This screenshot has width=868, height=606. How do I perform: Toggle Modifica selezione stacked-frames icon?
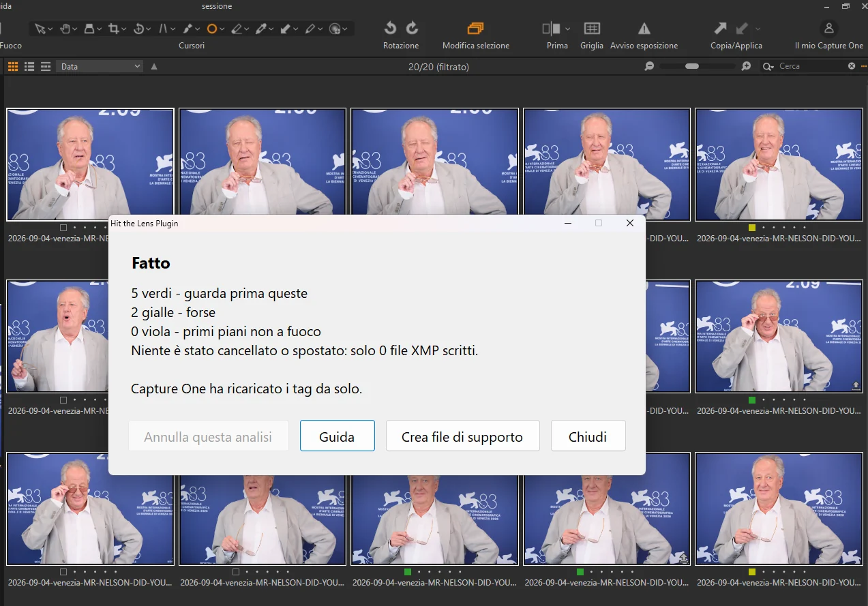click(475, 28)
